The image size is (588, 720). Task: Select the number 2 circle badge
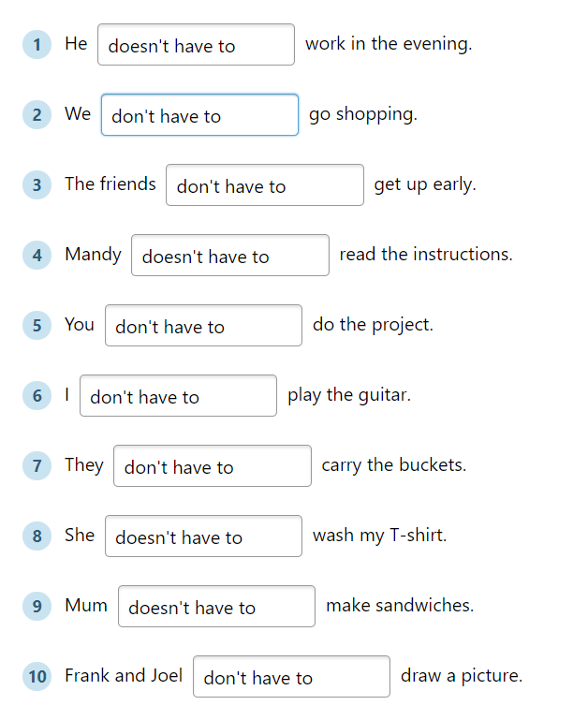(37, 114)
